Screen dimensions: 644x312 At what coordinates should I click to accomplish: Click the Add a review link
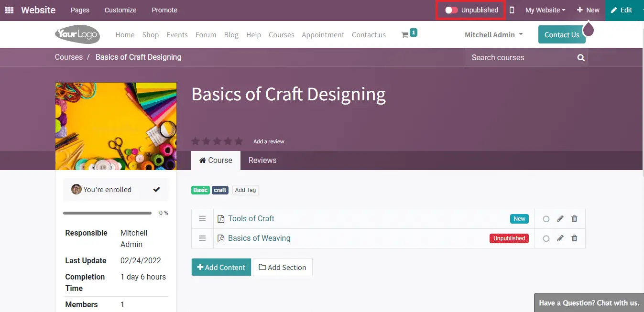[x=269, y=141]
